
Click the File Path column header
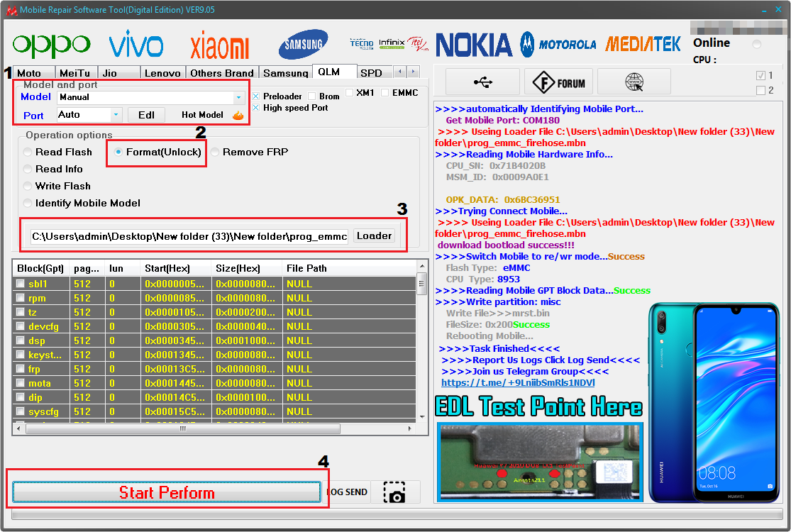(348, 269)
